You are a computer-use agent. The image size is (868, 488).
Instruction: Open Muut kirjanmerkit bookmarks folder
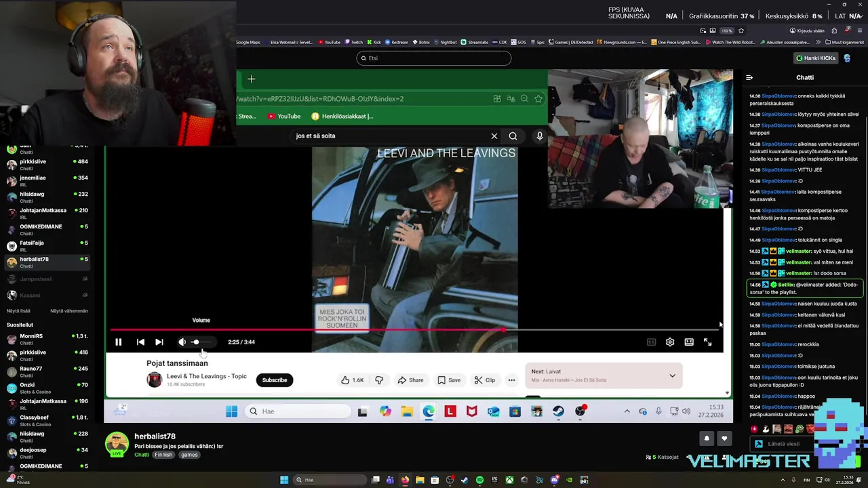(x=844, y=42)
